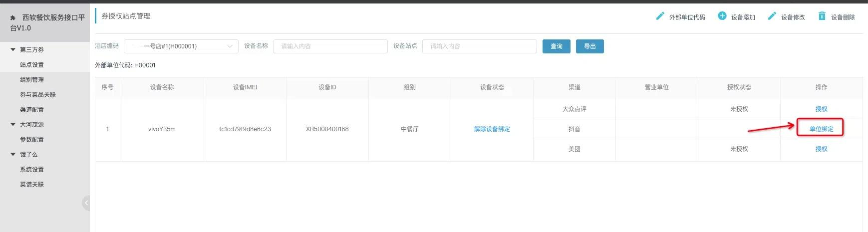Image resolution: width=868 pixels, height=232 pixels.
Task: Click the 大河茂源 group label
Action: [x=32, y=125]
